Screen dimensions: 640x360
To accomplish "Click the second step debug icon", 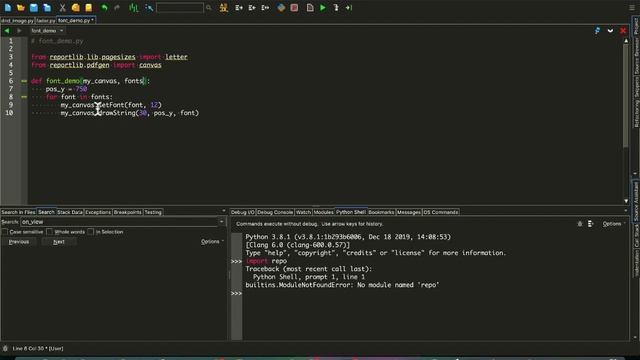I will (x=252, y=7).
